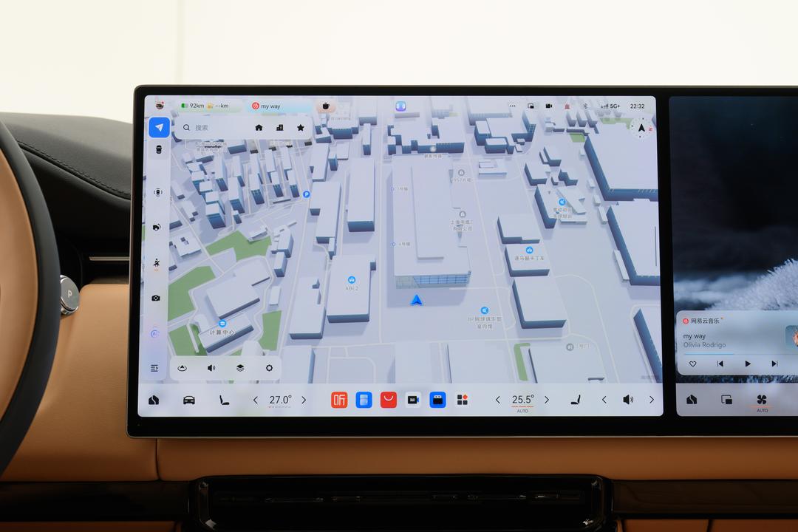Increase the 27.0° driver temperature
The height and width of the screenshot is (532, 798).
pos(304,400)
